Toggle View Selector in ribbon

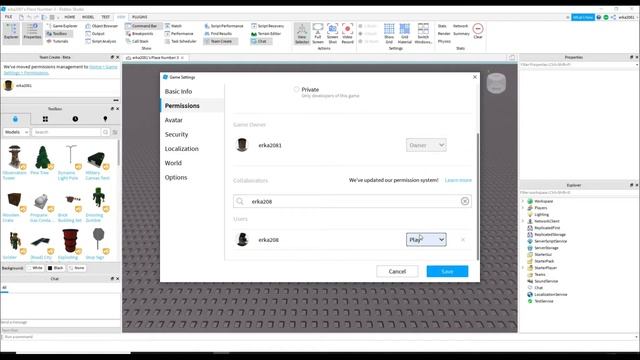click(x=302, y=33)
